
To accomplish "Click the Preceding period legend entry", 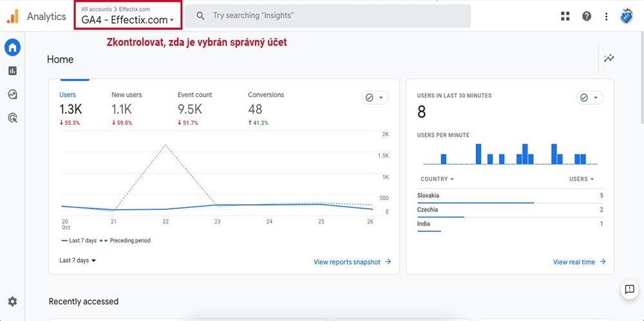I will tap(125, 241).
